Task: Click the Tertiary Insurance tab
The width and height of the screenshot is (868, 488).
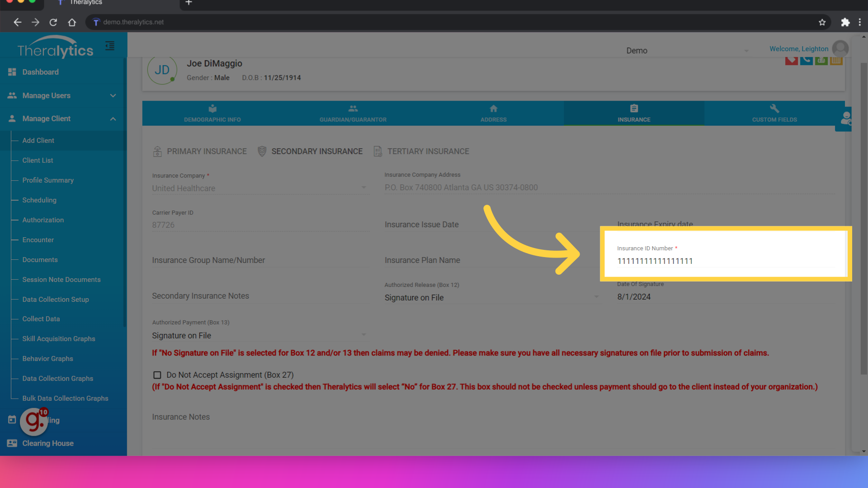Action: point(427,151)
